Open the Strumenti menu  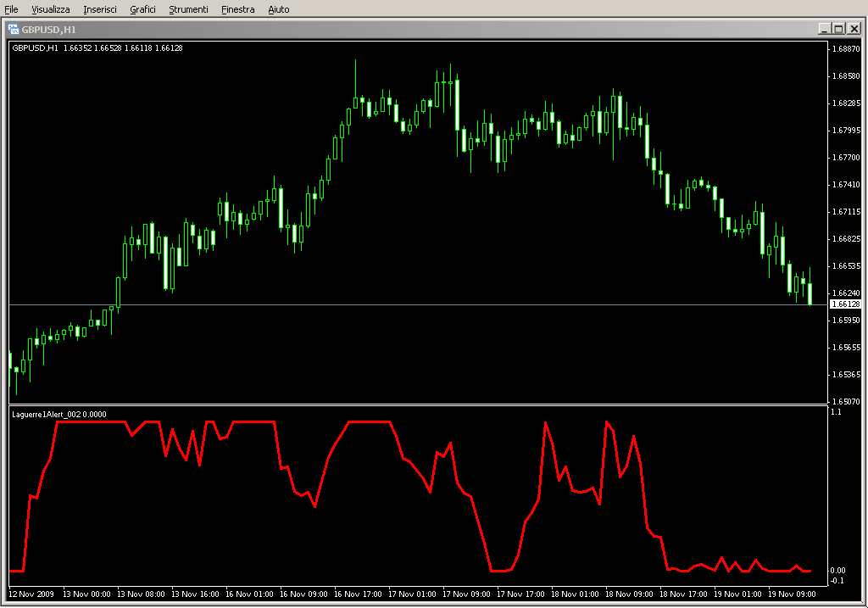(x=188, y=9)
